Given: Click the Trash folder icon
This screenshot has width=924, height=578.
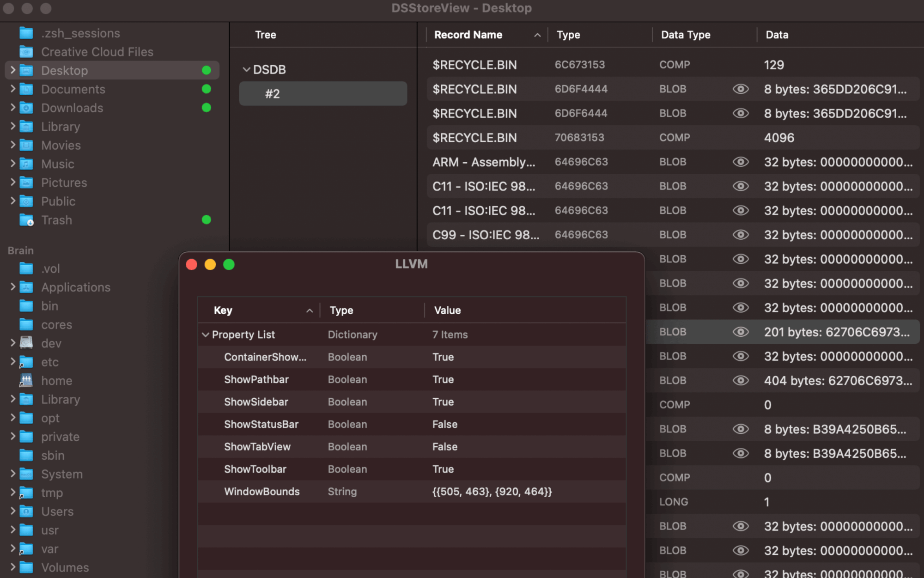Looking at the screenshot, I should [x=26, y=220].
